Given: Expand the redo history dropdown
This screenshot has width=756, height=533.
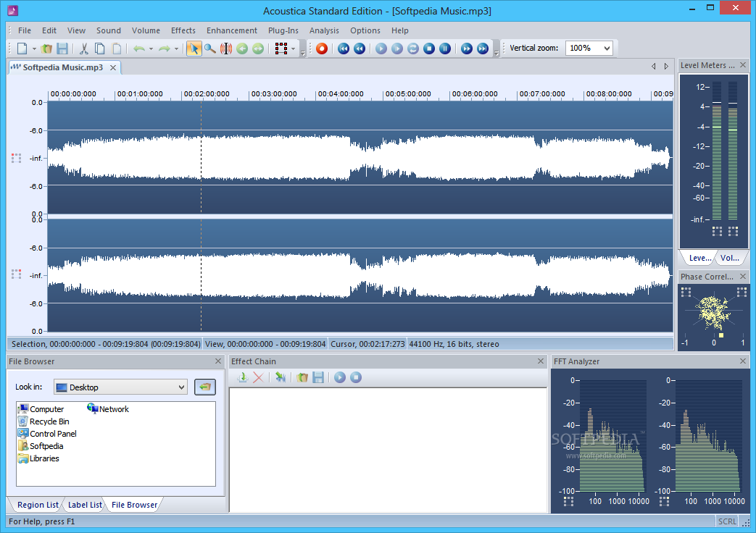Looking at the screenshot, I should point(176,49).
